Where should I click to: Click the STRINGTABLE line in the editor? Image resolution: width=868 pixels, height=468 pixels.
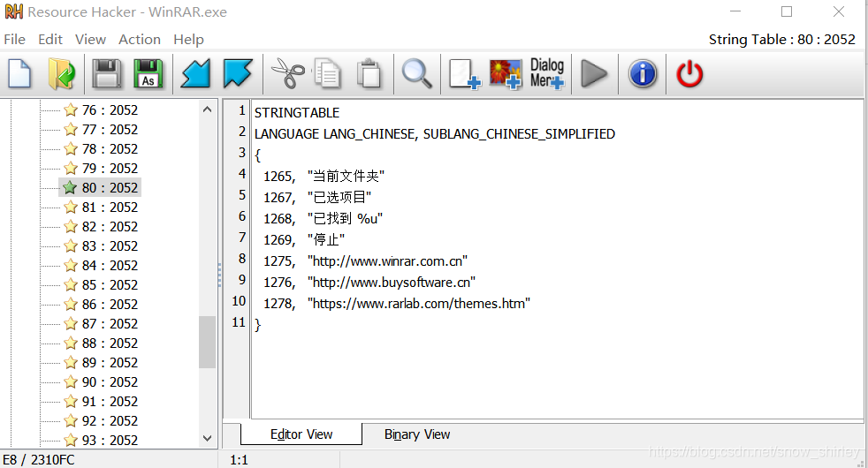297,113
